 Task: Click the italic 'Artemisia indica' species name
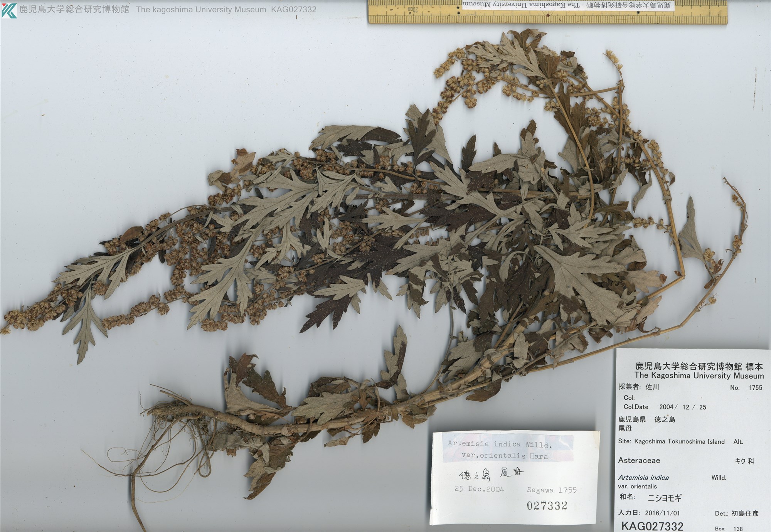point(643,478)
